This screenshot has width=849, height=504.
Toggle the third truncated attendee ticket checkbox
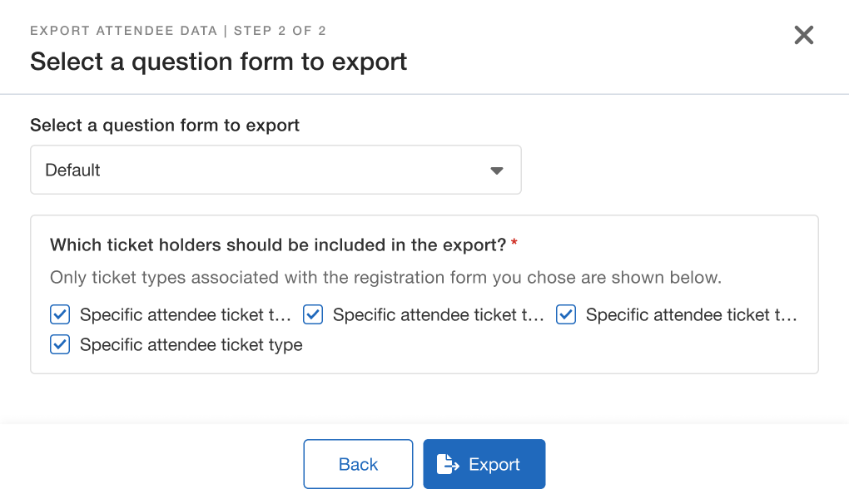coord(566,314)
